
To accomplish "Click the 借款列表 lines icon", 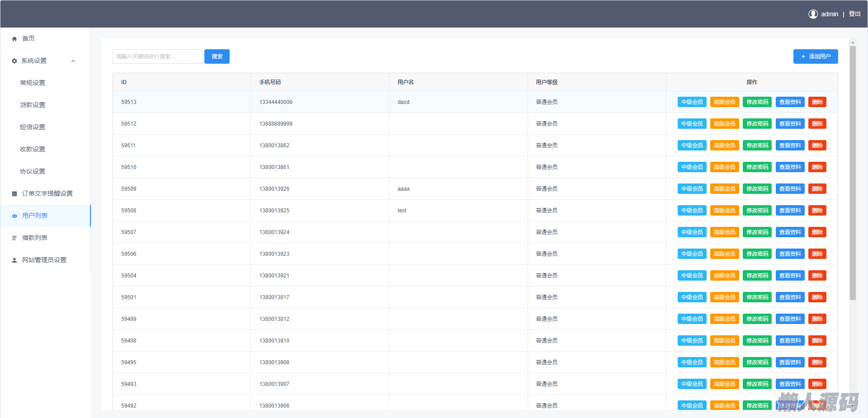I will point(14,238).
